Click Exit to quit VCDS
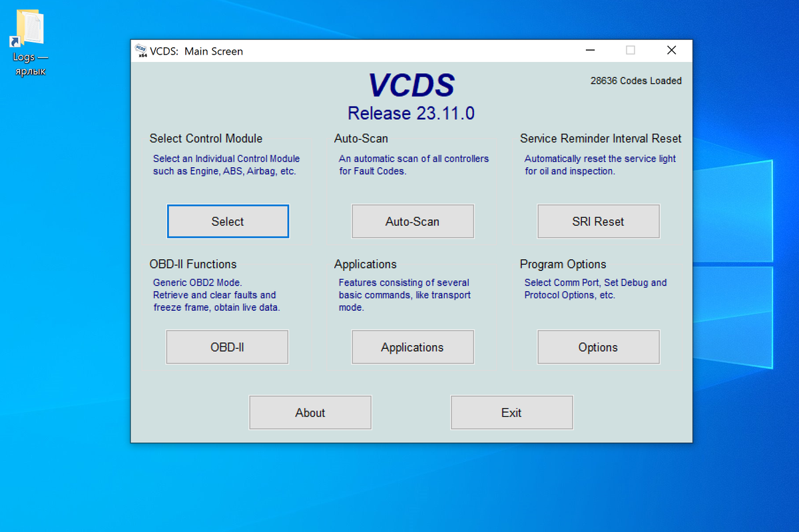Screen dimensions: 799x532 click(x=511, y=412)
